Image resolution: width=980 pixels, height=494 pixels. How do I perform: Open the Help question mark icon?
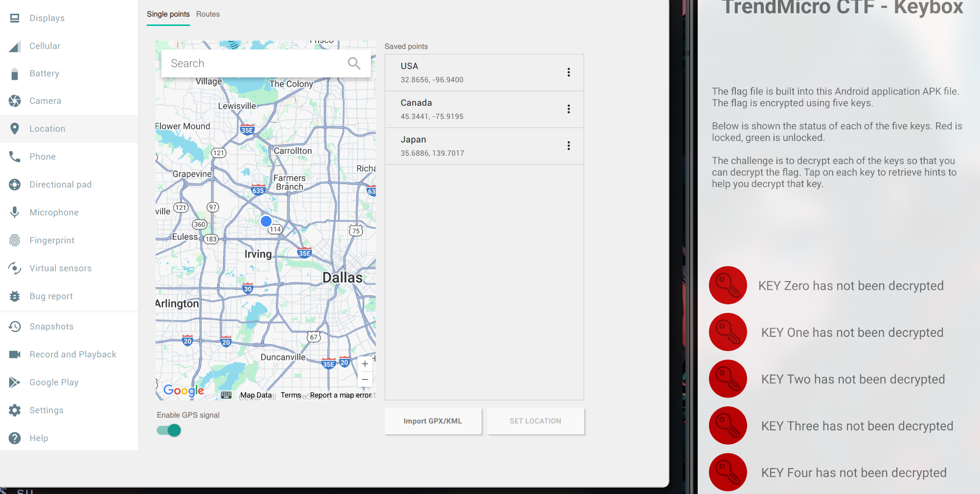[15, 438]
